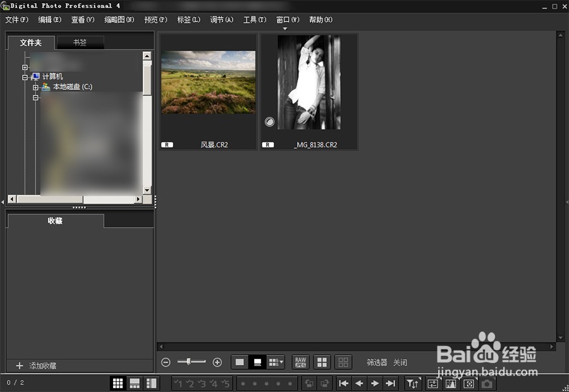Go to the next image

(x=375, y=383)
